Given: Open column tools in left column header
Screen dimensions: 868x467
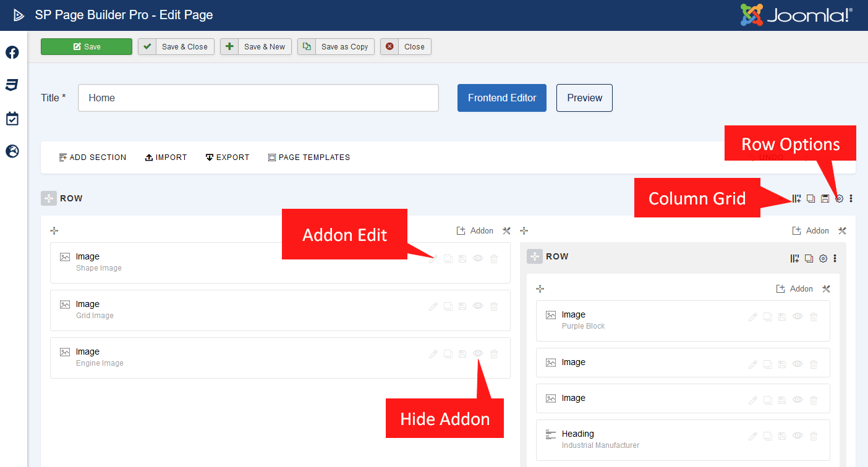Looking at the screenshot, I should tap(507, 231).
